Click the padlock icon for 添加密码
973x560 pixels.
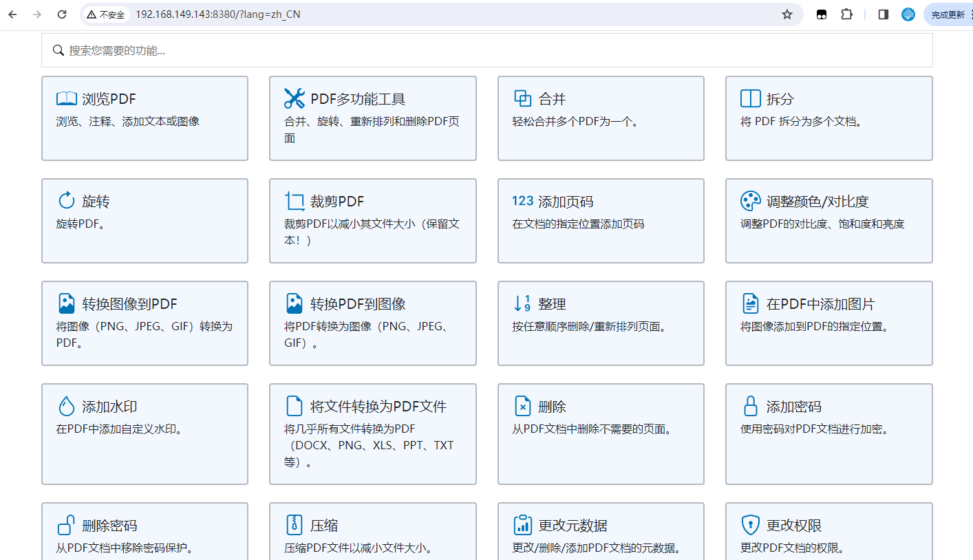tap(750, 406)
